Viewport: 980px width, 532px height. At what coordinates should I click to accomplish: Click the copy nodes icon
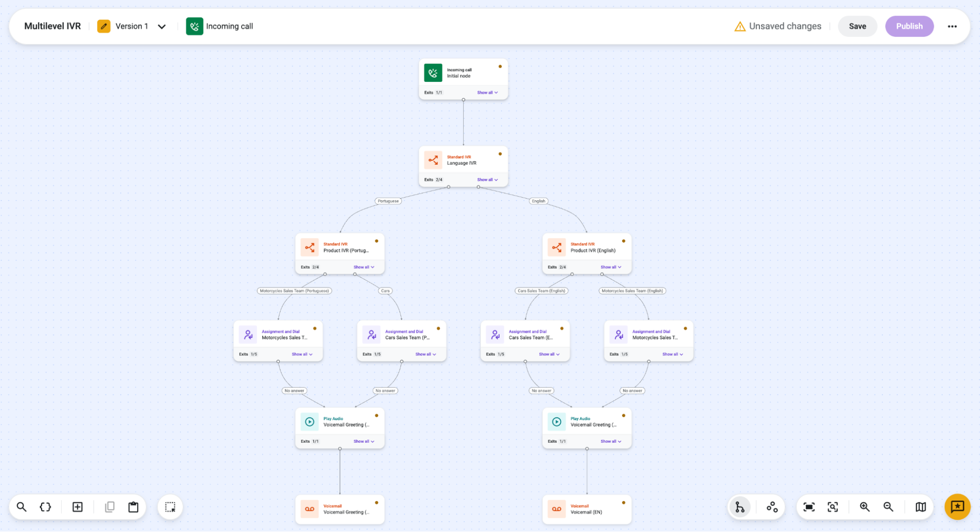[x=110, y=507]
